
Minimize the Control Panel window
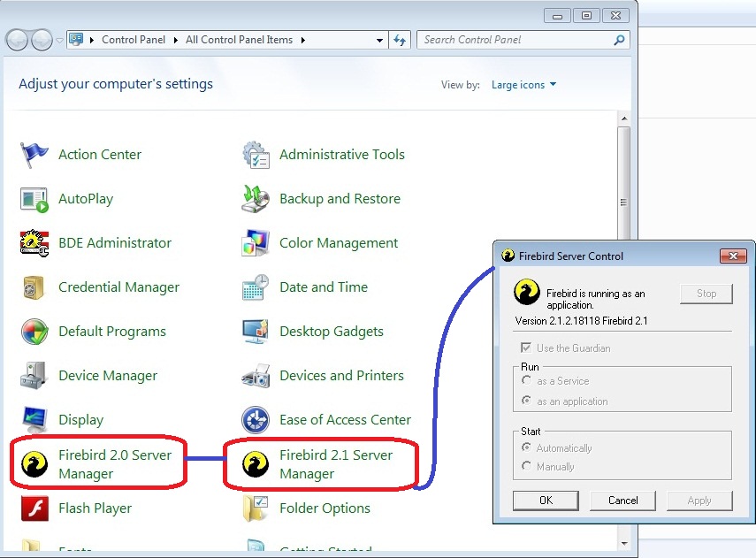(x=557, y=16)
